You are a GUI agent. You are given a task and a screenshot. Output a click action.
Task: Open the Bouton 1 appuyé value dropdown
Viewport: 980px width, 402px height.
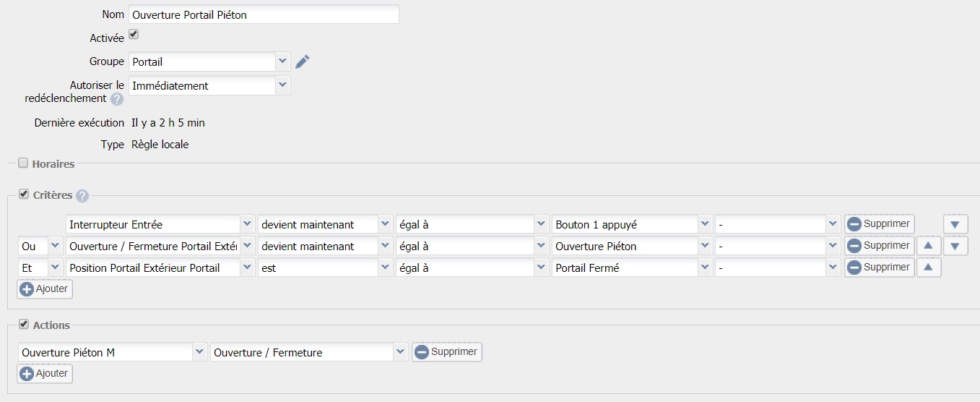pyautogui.click(x=632, y=224)
